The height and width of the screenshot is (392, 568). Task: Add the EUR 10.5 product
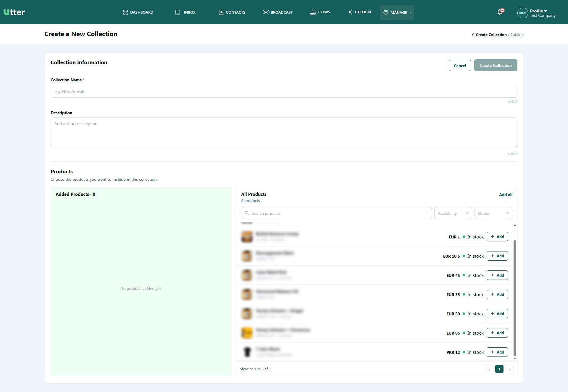click(497, 256)
